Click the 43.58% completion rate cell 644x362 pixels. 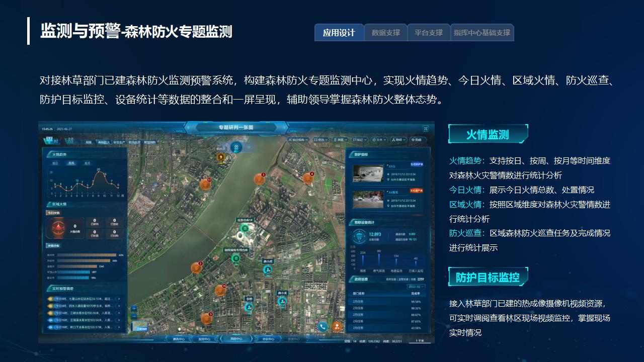(x=416, y=328)
